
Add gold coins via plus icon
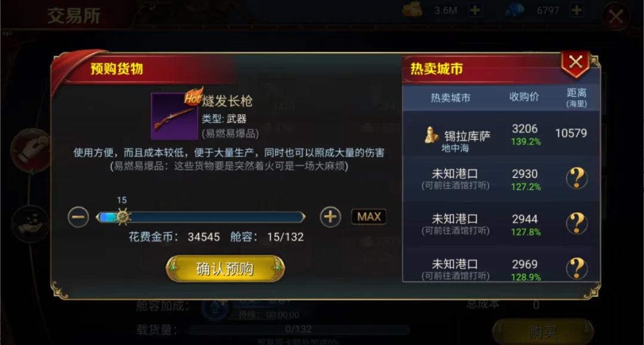click(x=475, y=10)
